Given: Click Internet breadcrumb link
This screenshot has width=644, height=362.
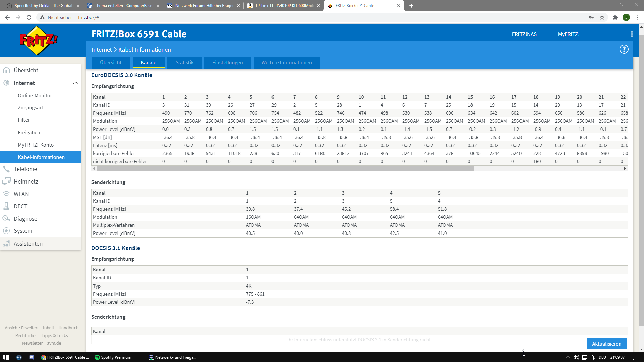Looking at the screenshot, I should pyautogui.click(x=102, y=50).
